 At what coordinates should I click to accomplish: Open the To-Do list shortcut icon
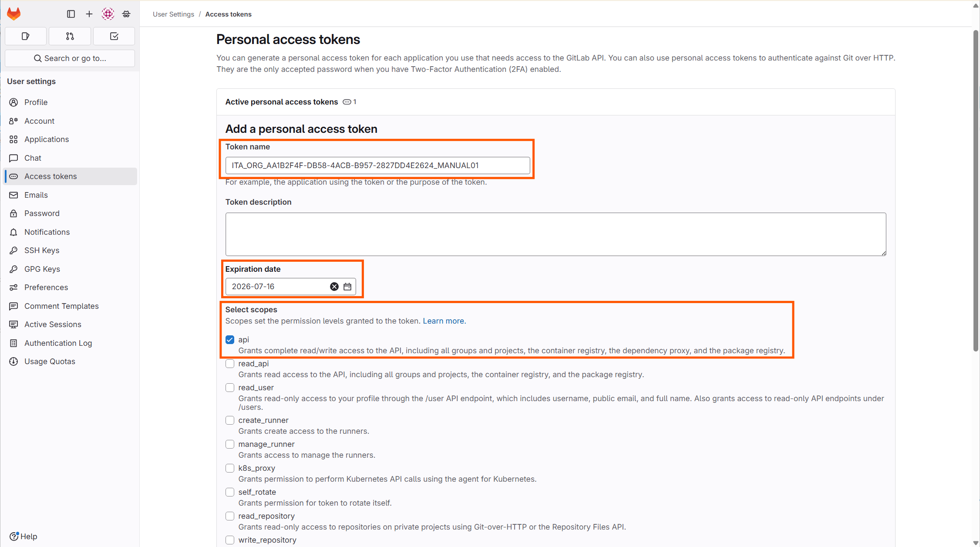coord(114,36)
